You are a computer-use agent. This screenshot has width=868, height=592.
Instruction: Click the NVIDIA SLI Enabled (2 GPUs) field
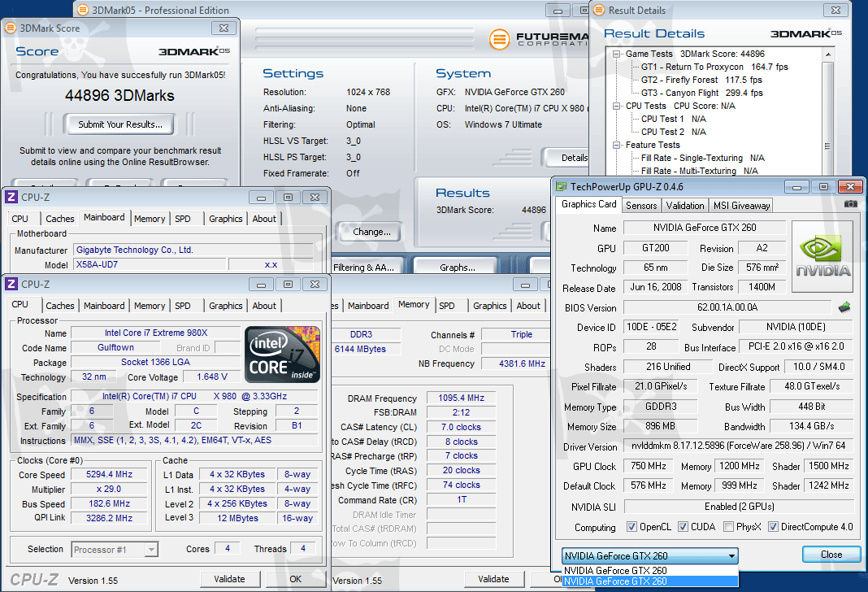(x=739, y=506)
